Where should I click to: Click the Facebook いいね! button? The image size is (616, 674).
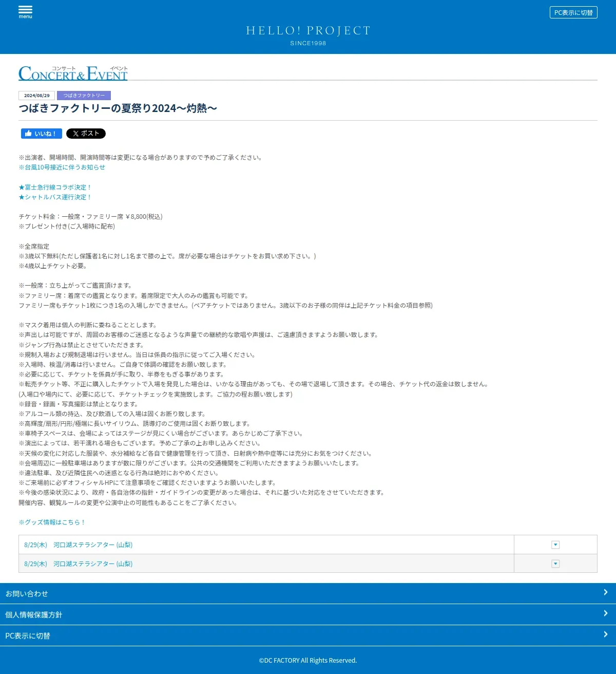pos(42,134)
